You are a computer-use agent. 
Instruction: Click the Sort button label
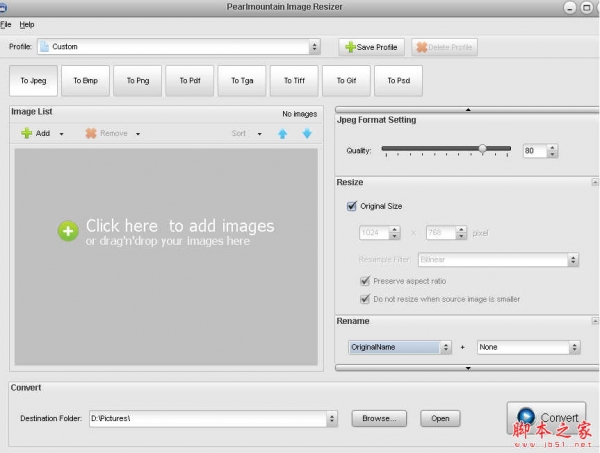click(238, 134)
